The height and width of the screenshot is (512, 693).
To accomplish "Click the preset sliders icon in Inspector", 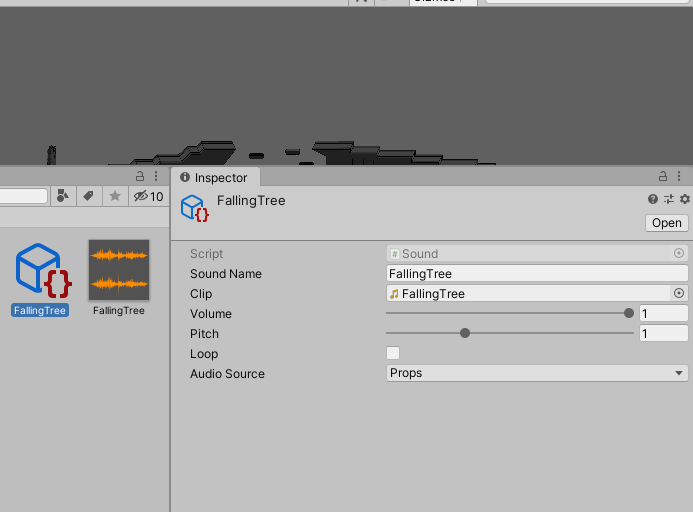I will click(x=669, y=199).
